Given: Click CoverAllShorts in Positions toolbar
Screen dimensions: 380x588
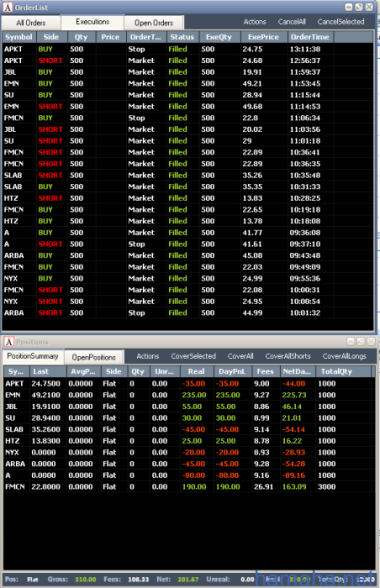Looking at the screenshot, I should pos(288,356).
